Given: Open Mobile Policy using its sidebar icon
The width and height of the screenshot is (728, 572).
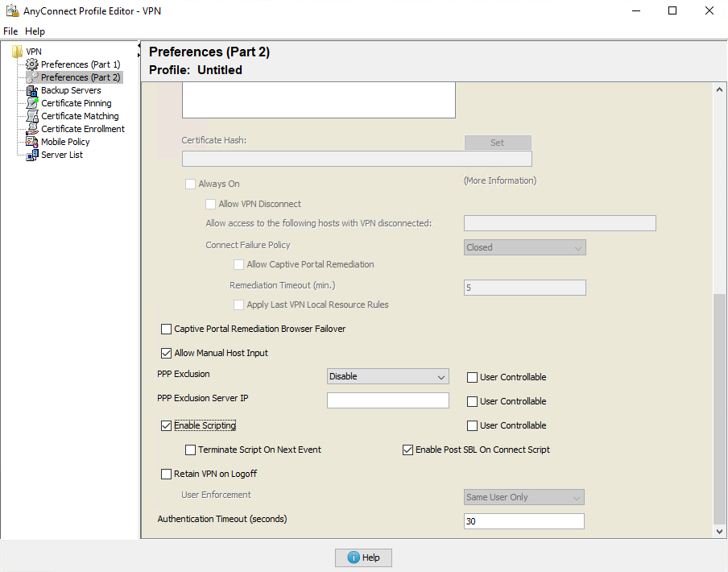Looking at the screenshot, I should pyautogui.click(x=32, y=142).
